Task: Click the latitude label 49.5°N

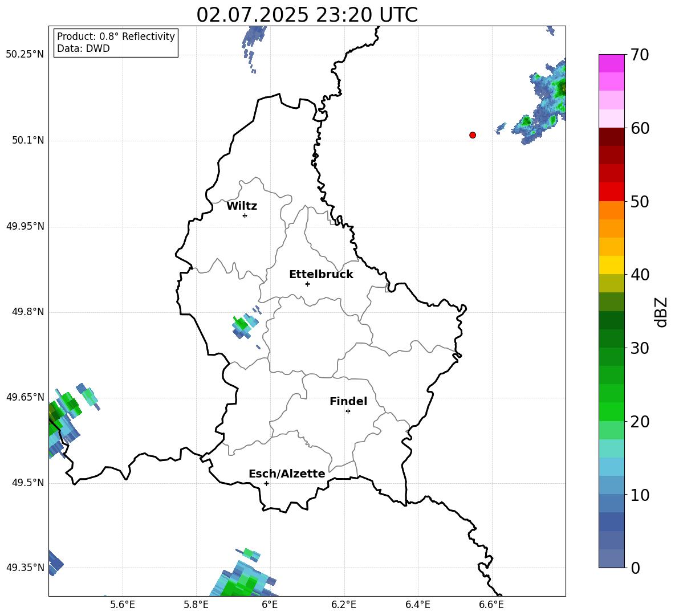Action: pos(29,483)
